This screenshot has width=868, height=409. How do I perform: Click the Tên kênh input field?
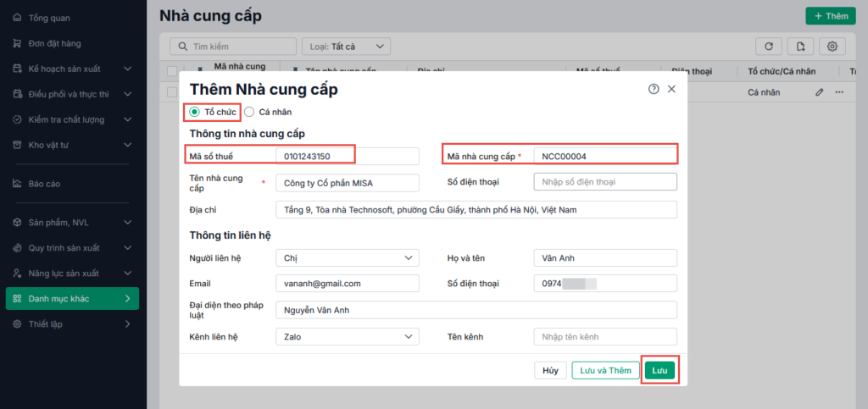coord(605,336)
